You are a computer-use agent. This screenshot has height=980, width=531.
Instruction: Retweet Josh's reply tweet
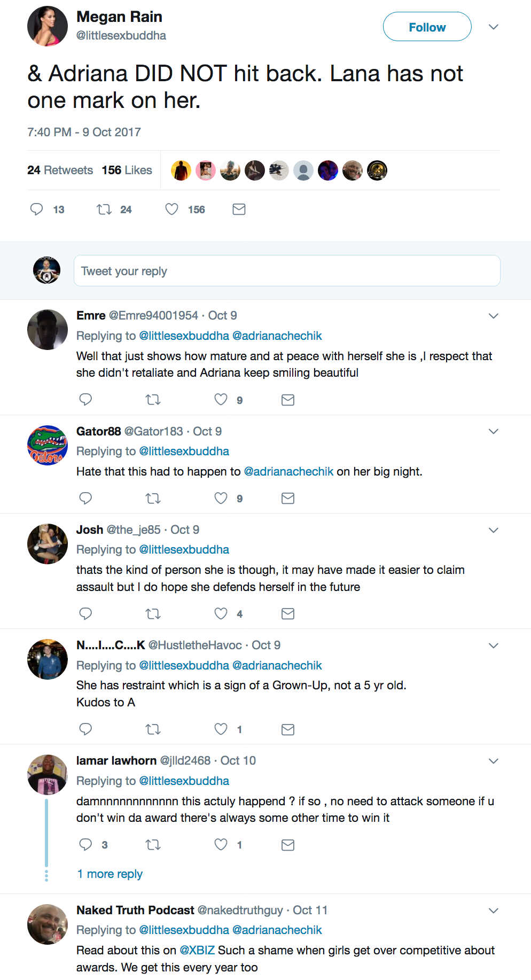(153, 614)
